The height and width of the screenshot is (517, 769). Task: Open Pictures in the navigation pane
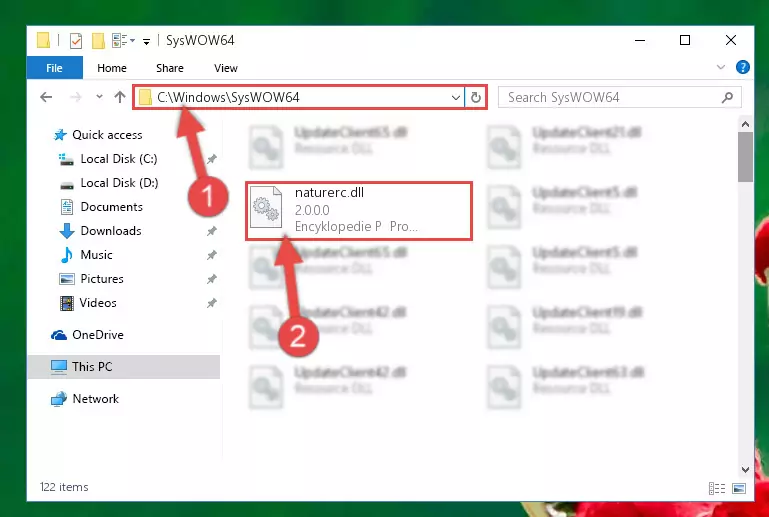(x=102, y=279)
